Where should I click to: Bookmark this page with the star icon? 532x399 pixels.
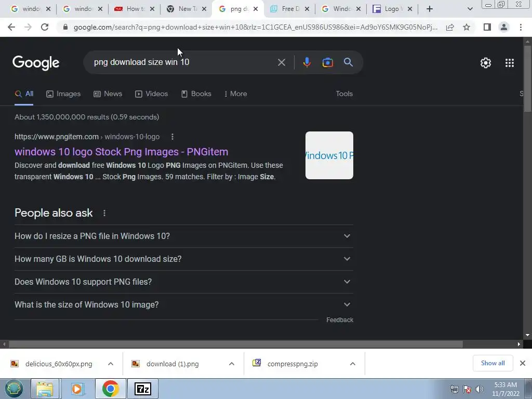467,27
